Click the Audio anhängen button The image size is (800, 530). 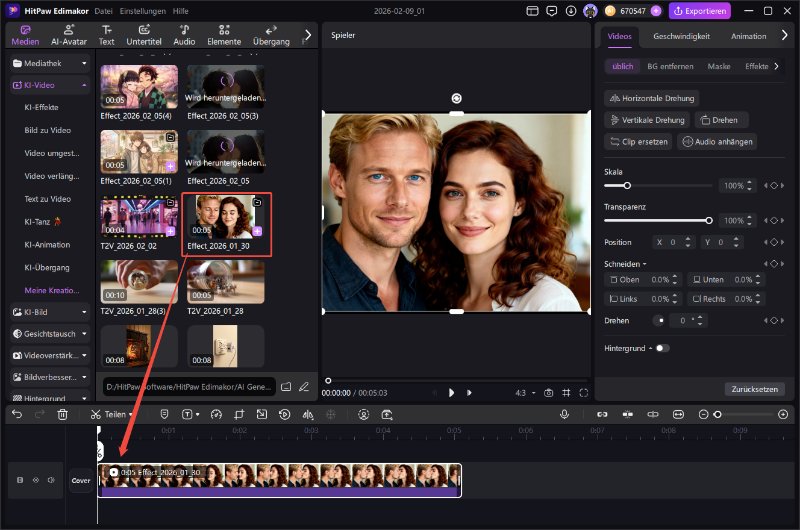click(717, 142)
